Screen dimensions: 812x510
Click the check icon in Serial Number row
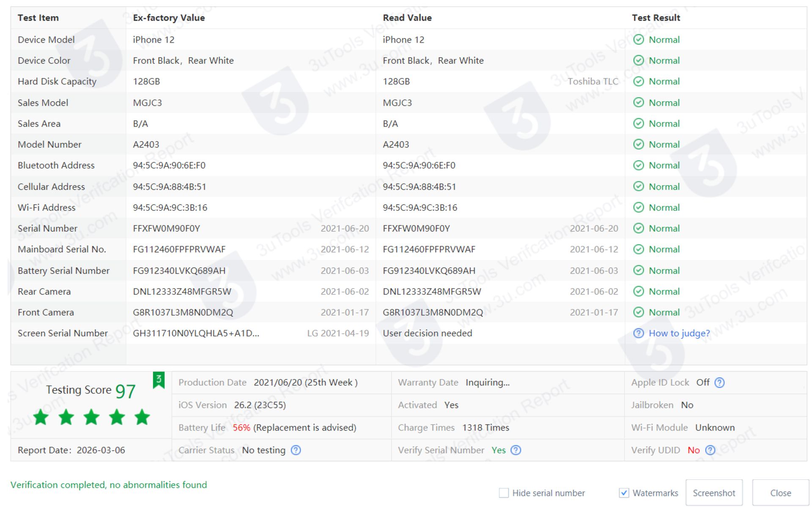click(x=638, y=228)
